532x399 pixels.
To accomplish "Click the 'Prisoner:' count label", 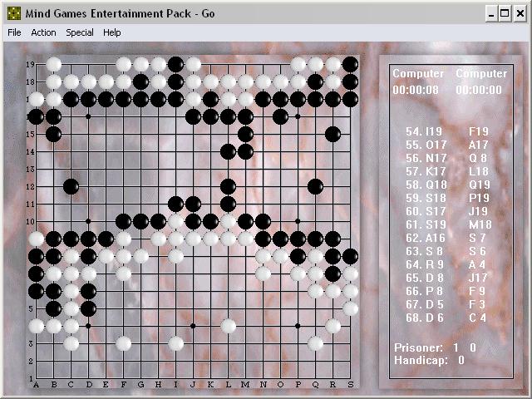I will point(418,347).
